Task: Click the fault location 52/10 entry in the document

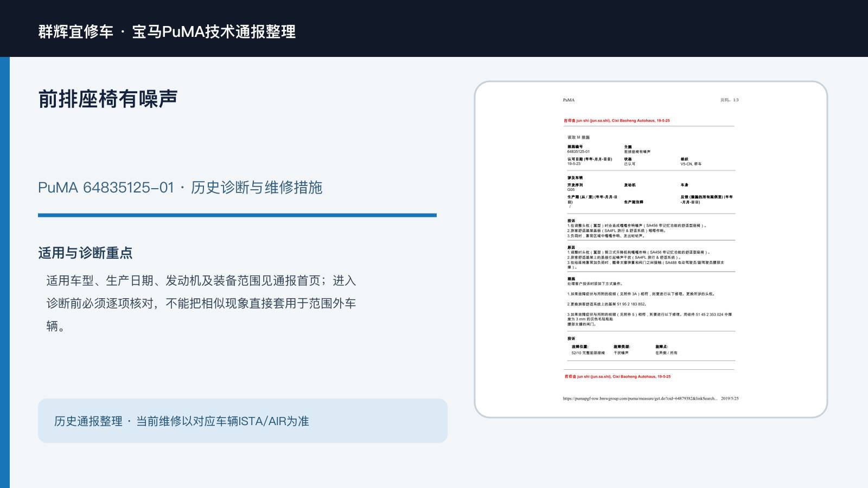Action: (x=588, y=353)
